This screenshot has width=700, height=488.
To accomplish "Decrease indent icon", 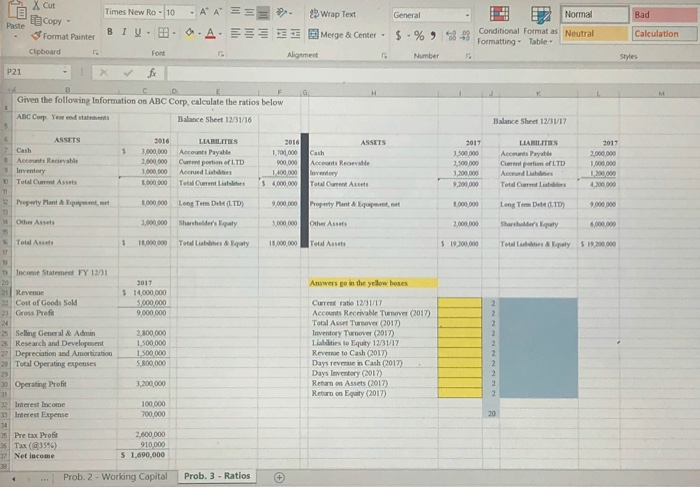I will coord(281,33).
